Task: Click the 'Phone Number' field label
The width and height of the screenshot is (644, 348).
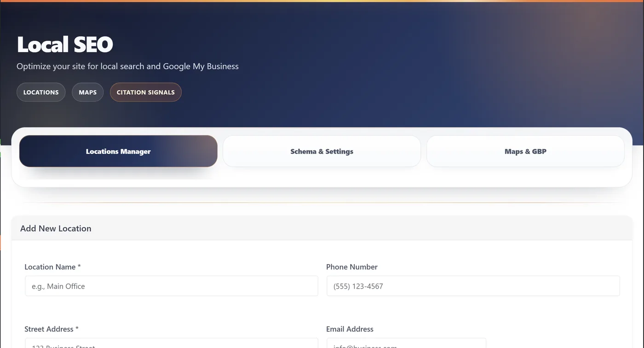Action: [351, 267]
